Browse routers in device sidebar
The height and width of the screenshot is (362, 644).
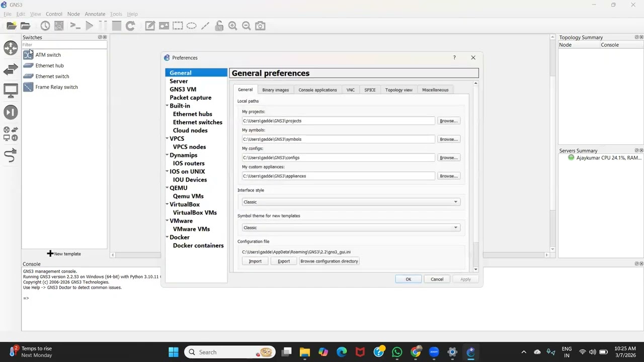[11, 48]
